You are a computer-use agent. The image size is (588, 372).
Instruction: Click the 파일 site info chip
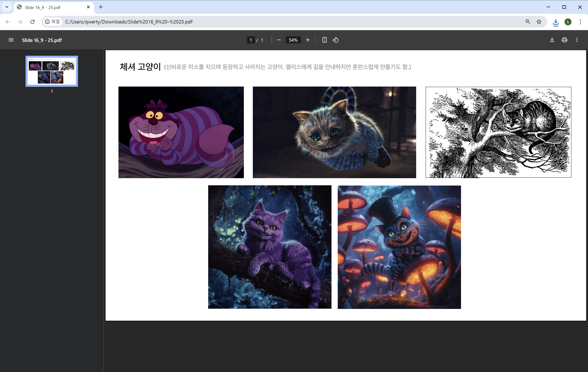point(52,22)
